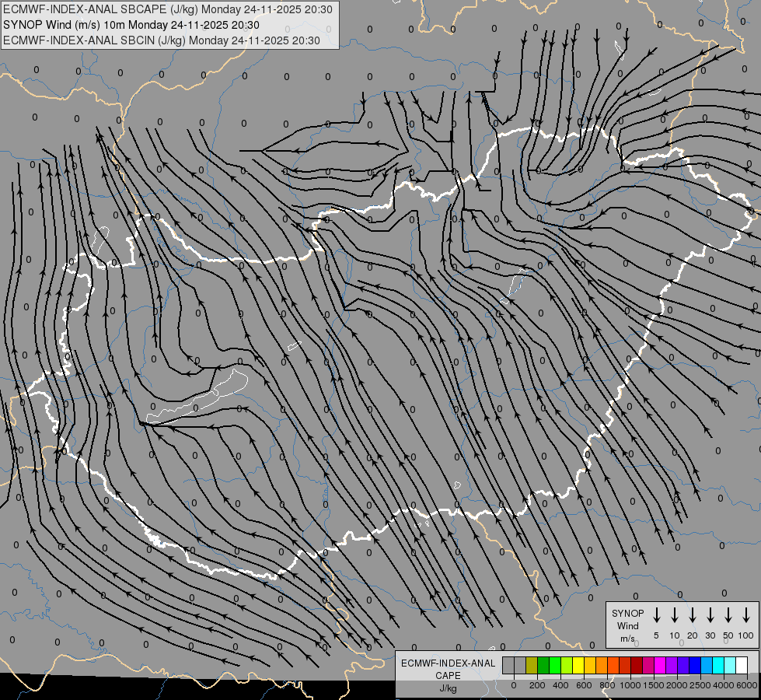Click the SBCIN title line

click(162, 40)
